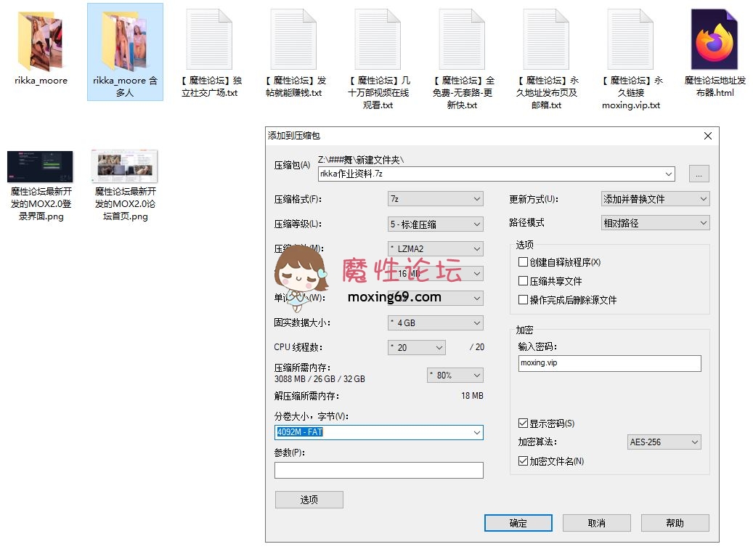Open the 压缩格式 7z dropdown

pos(435,199)
